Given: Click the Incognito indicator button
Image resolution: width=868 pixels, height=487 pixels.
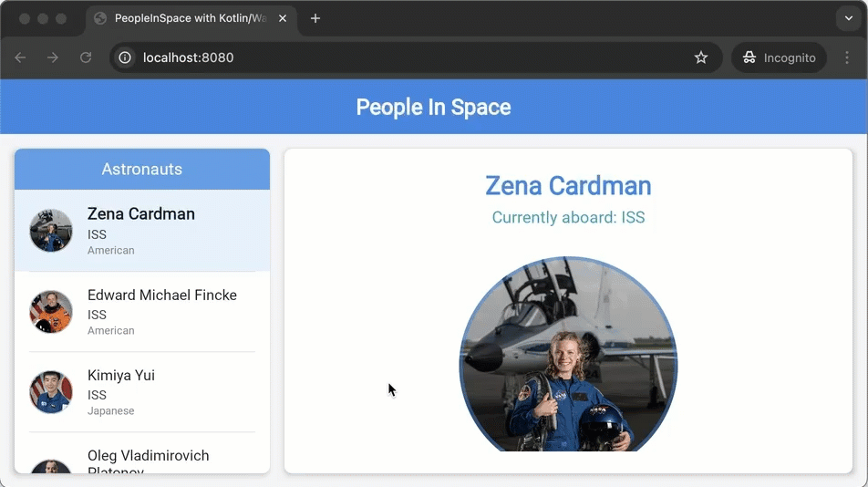Looking at the screenshot, I should pos(779,57).
